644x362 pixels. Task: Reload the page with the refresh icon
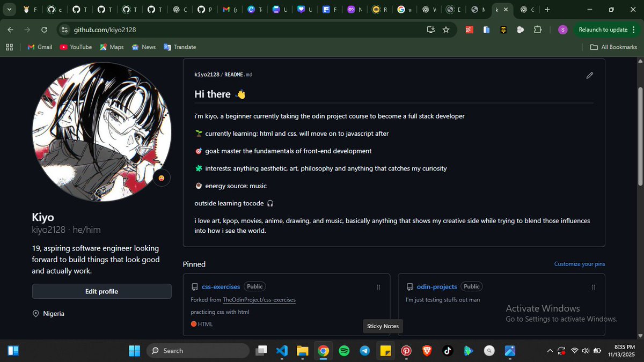pyautogui.click(x=44, y=30)
